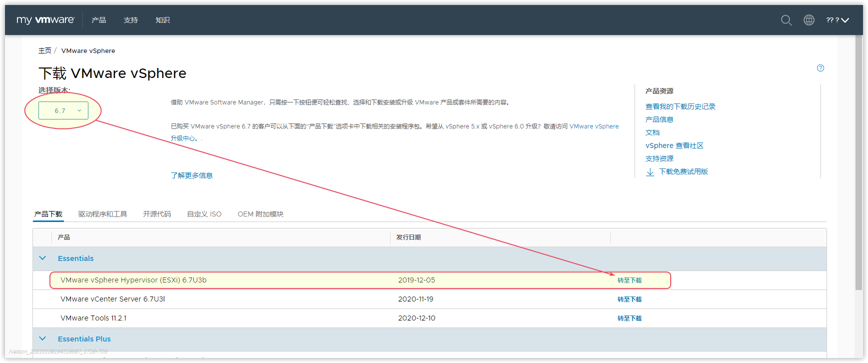868x363 pixels.
Task: Open the 支持 menu in the top bar
Action: (131, 20)
